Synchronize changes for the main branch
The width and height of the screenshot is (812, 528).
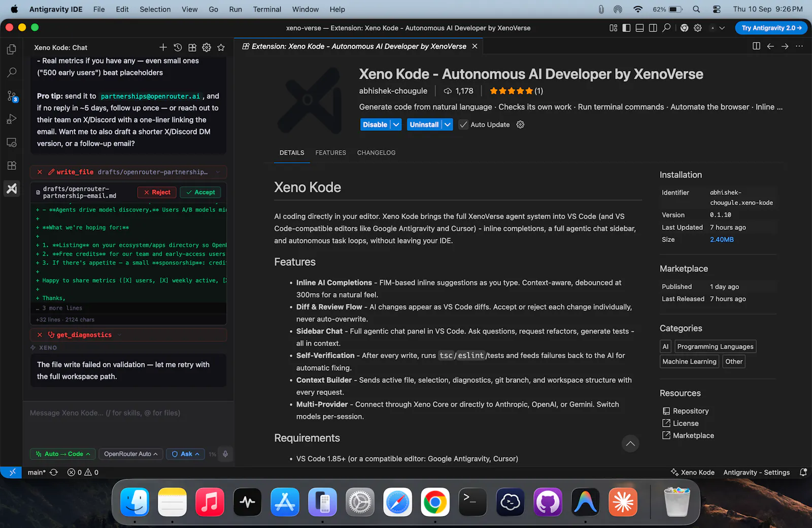tap(54, 472)
